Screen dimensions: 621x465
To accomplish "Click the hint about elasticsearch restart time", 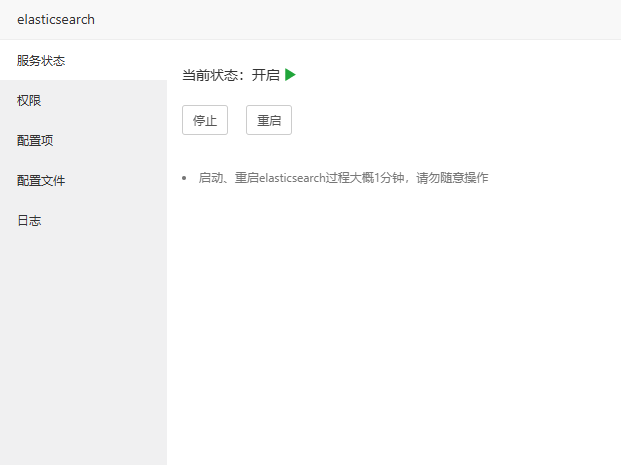I will [343, 178].
